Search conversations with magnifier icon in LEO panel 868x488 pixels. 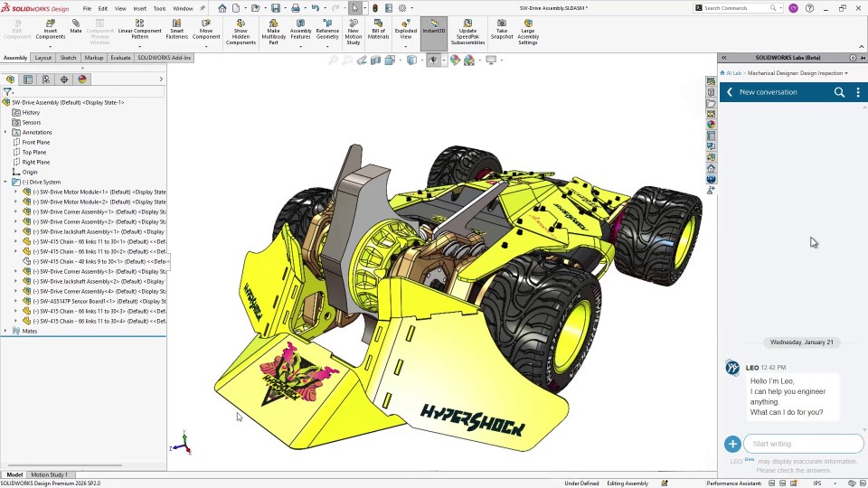coord(839,92)
